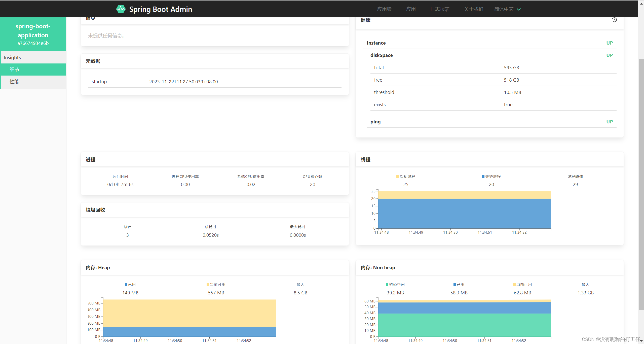
Task: Click the Spring Boot Admin logo
Action: click(121, 9)
